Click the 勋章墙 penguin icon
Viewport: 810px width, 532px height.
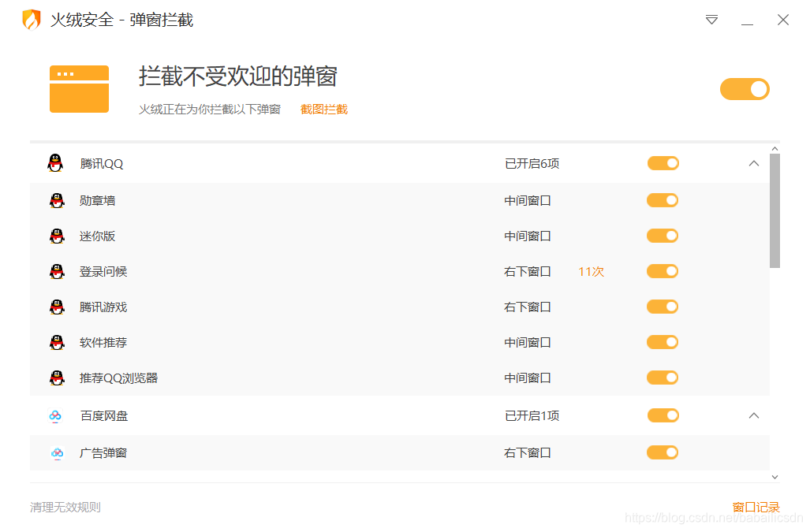click(x=57, y=200)
